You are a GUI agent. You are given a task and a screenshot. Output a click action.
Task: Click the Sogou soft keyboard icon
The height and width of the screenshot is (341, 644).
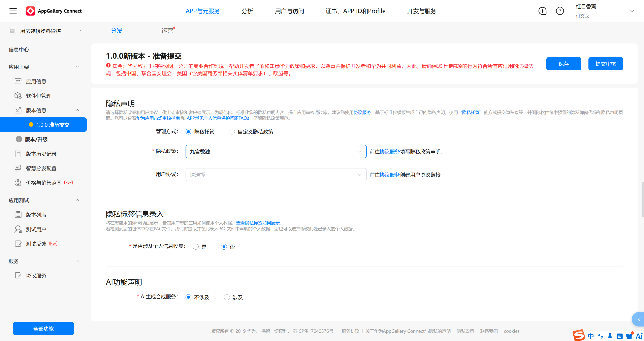(619, 336)
